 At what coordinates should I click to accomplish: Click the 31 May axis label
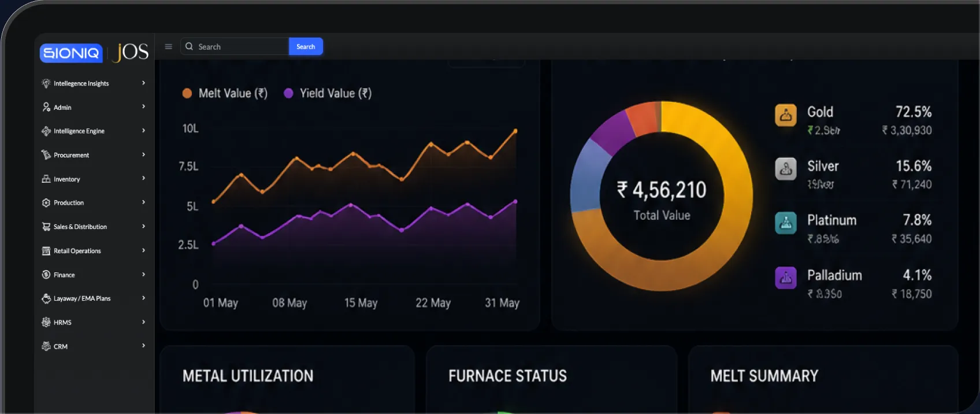(502, 303)
